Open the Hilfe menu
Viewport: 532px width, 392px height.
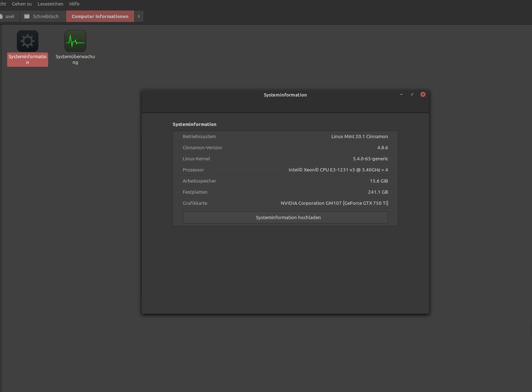point(74,4)
